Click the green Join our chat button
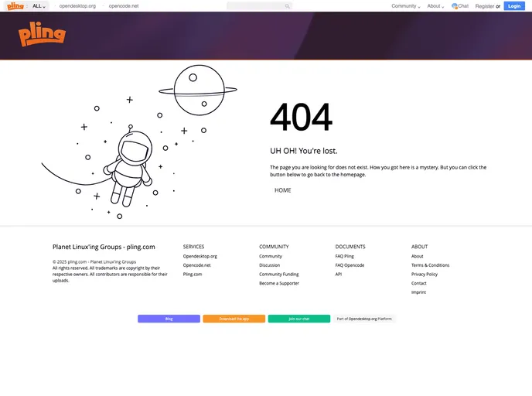Image resolution: width=532 pixels, height=396 pixels. [299, 319]
